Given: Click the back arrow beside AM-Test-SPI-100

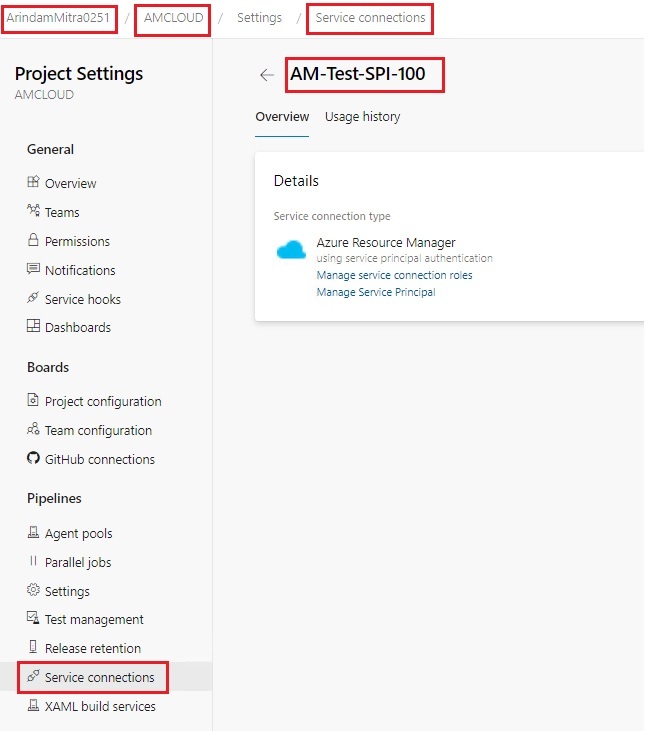Looking at the screenshot, I should (267, 75).
